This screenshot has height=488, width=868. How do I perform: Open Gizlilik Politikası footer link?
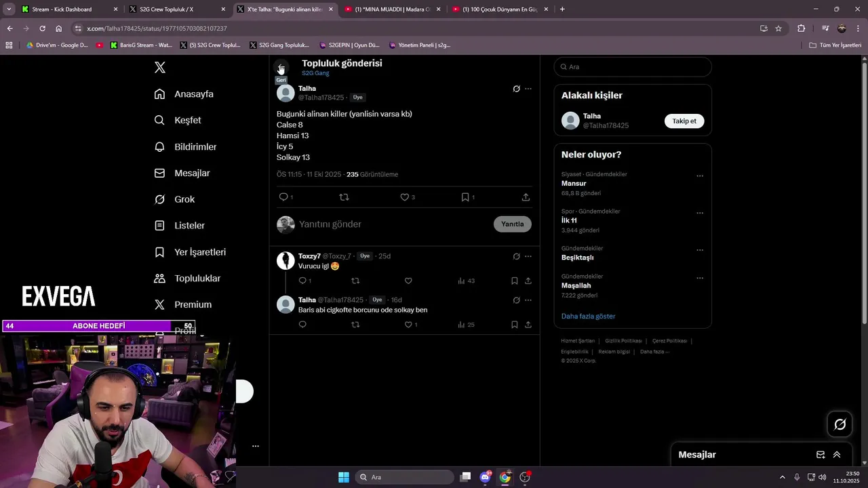click(x=623, y=341)
